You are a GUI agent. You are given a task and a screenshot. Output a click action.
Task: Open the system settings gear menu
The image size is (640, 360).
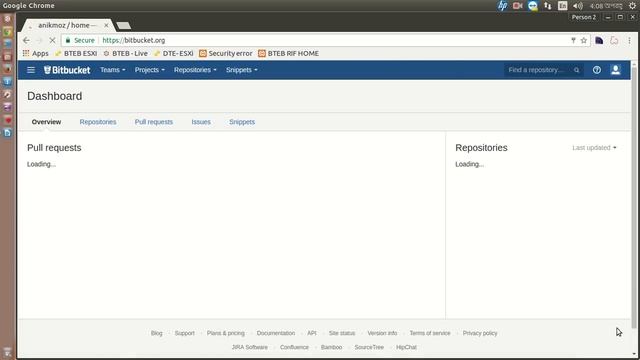(x=632, y=6)
